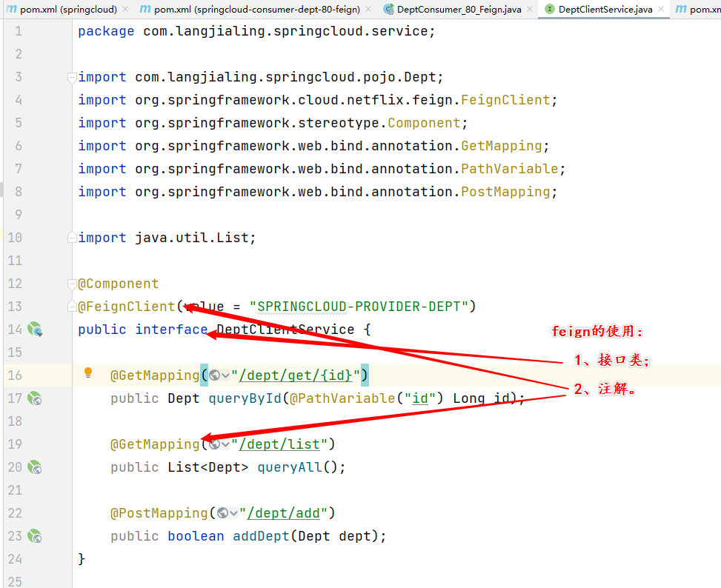Click the yellow lightbulb intention icon on line 16
Image resolution: width=721 pixels, height=588 pixels.
click(88, 372)
